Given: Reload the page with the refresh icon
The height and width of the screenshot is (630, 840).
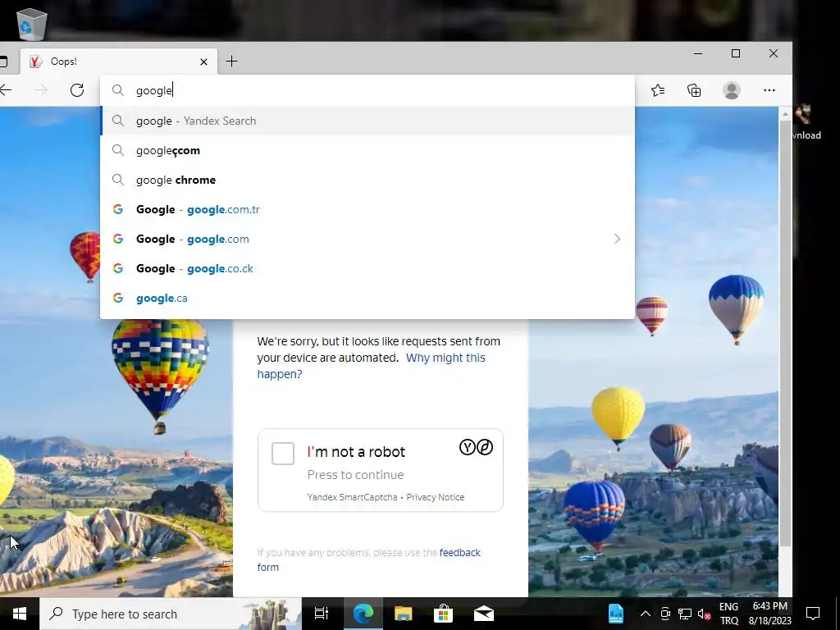Looking at the screenshot, I should [77, 90].
